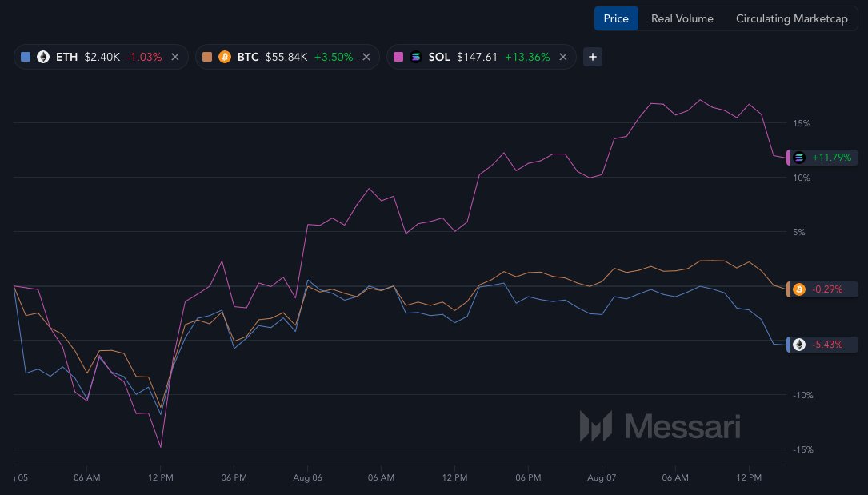Click the -10% y-axis label

(802, 395)
